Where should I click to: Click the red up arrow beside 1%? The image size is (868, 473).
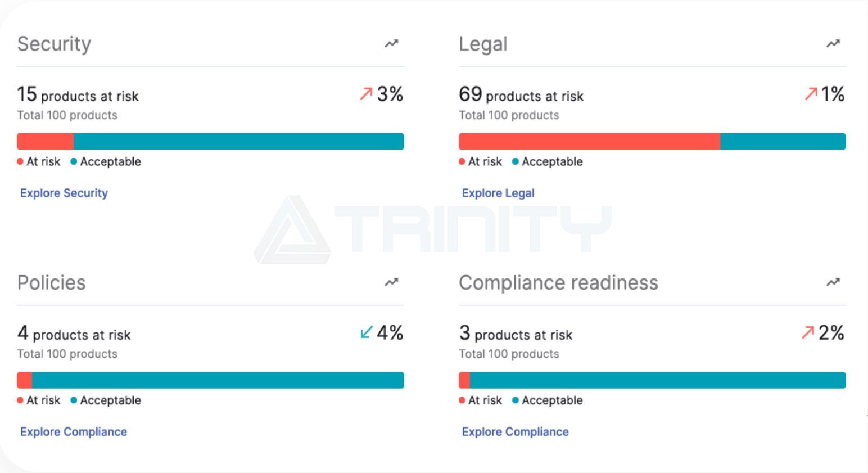click(x=811, y=94)
